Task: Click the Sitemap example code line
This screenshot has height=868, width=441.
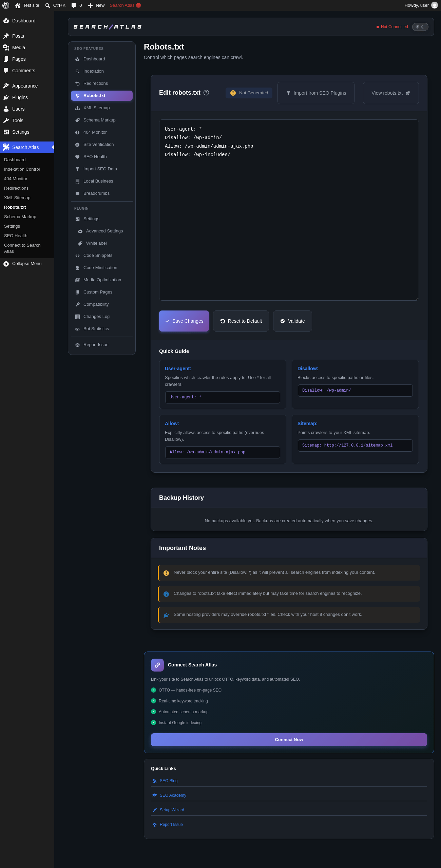Action: point(355,446)
